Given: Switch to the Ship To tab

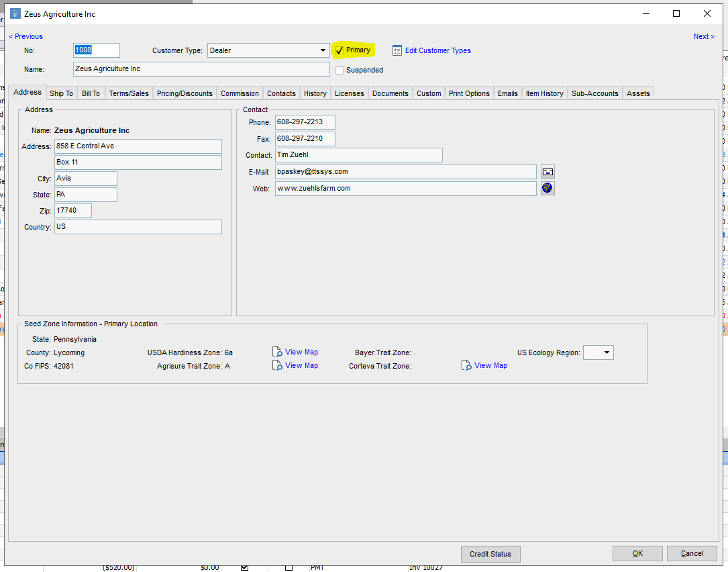Looking at the screenshot, I should (x=61, y=93).
